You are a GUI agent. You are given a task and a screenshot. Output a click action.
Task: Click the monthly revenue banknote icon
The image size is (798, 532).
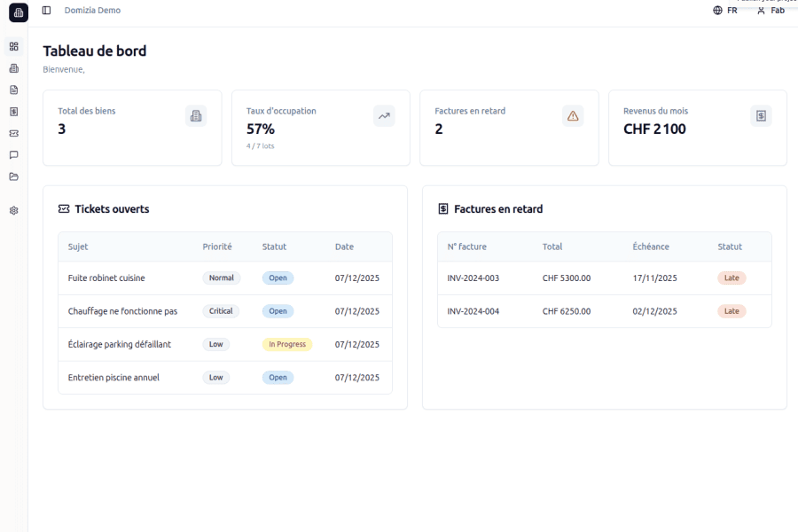[x=761, y=115]
